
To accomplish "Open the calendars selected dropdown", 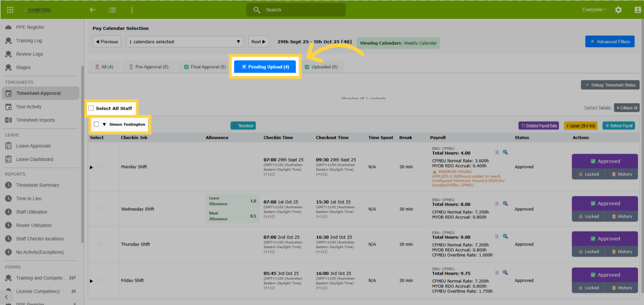I will (x=185, y=42).
